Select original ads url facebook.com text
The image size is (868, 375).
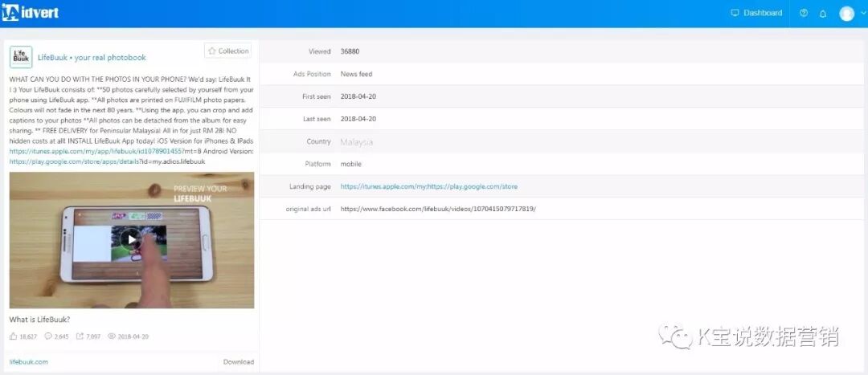pyautogui.click(x=438, y=209)
